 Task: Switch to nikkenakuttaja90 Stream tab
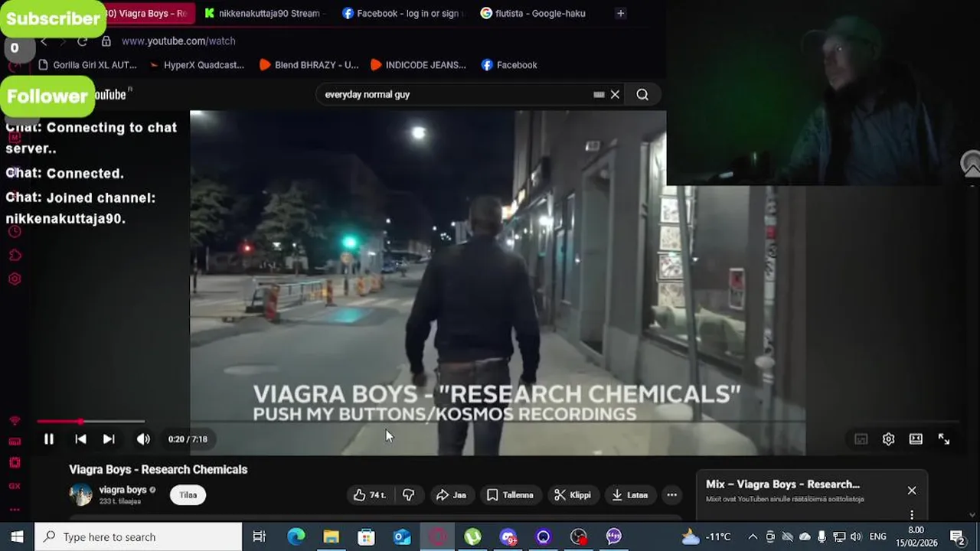point(263,13)
